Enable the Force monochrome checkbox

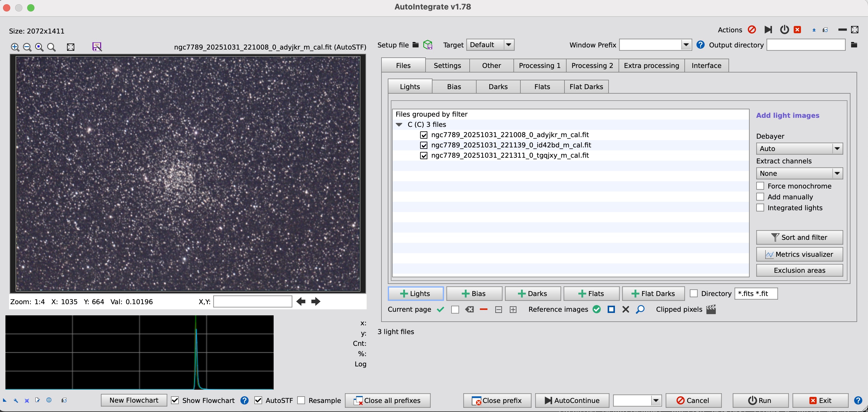(760, 186)
